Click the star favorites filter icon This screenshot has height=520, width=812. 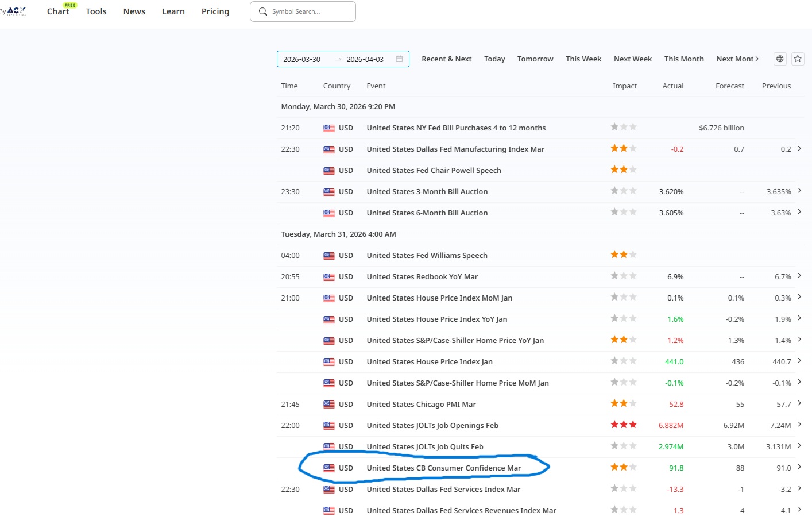pyautogui.click(x=798, y=59)
